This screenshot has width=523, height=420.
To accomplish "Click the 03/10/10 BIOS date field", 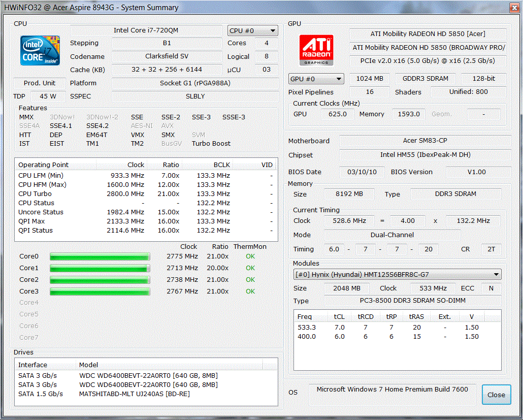I will [x=362, y=172].
